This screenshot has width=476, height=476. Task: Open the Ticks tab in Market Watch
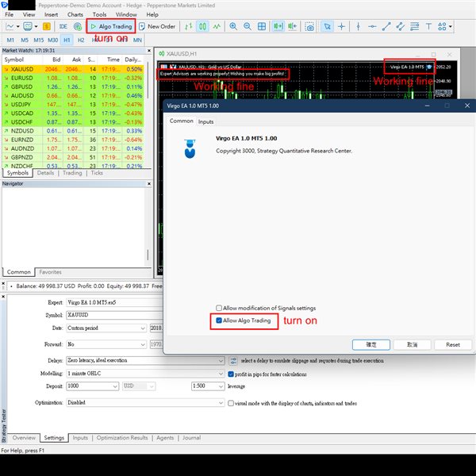coord(97,173)
